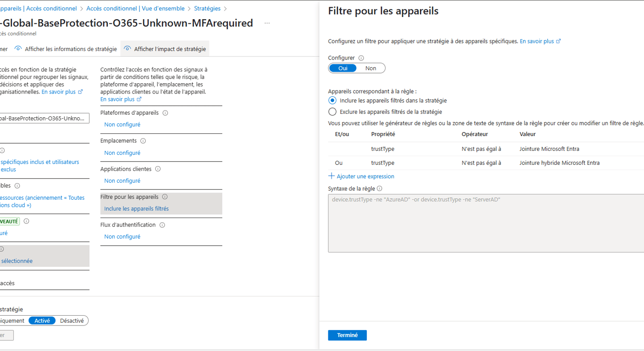The width and height of the screenshot is (644, 351).
Task: Click the ellipsis menu next to policy title
Action: [267, 23]
